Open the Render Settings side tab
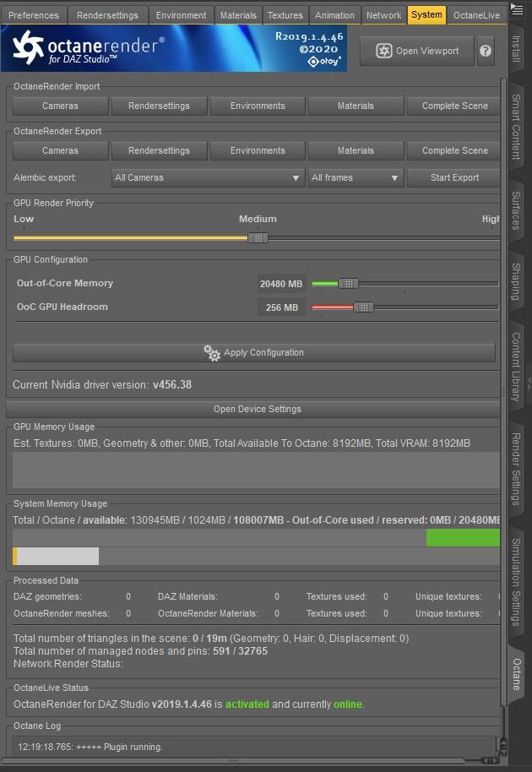Screen dimensions: 532x772 (516, 469)
